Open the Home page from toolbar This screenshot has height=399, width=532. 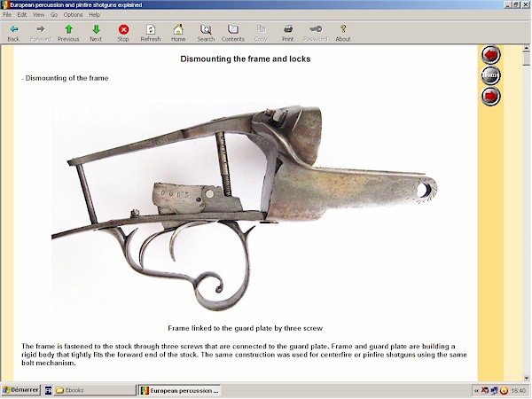(x=178, y=33)
